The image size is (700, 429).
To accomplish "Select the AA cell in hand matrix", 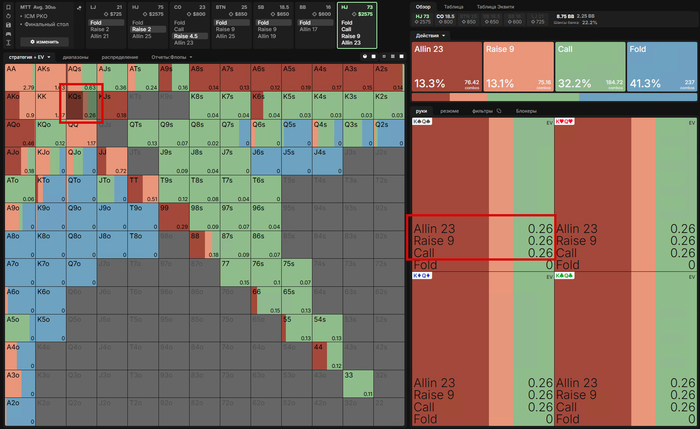I will point(20,78).
